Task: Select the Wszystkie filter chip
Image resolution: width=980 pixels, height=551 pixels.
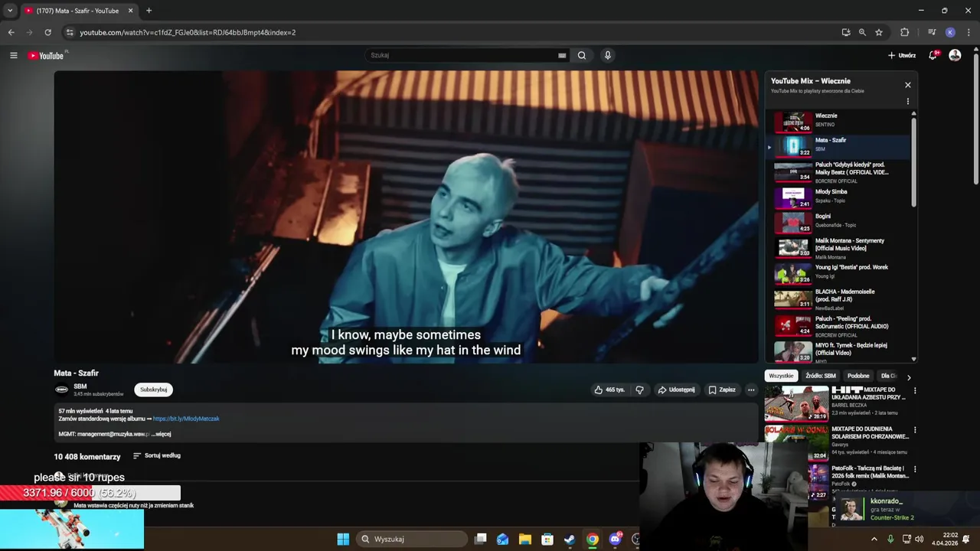Action: point(781,376)
